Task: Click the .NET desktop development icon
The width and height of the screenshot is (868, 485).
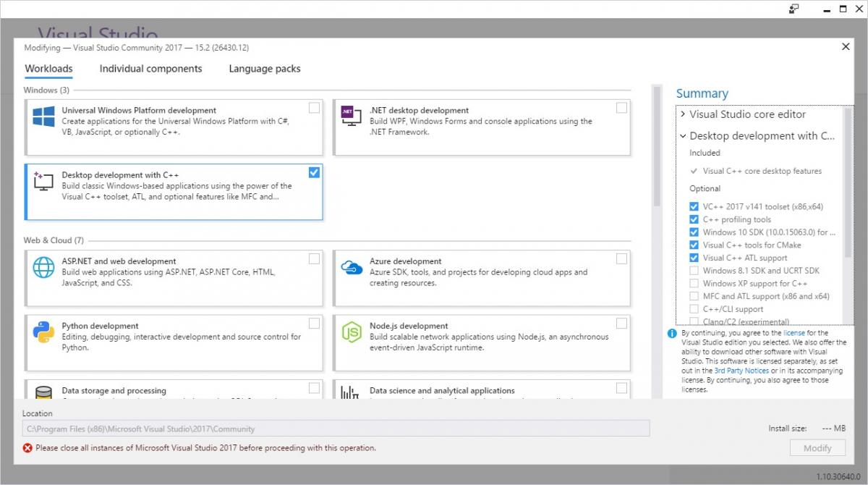Action: click(x=351, y=117)
